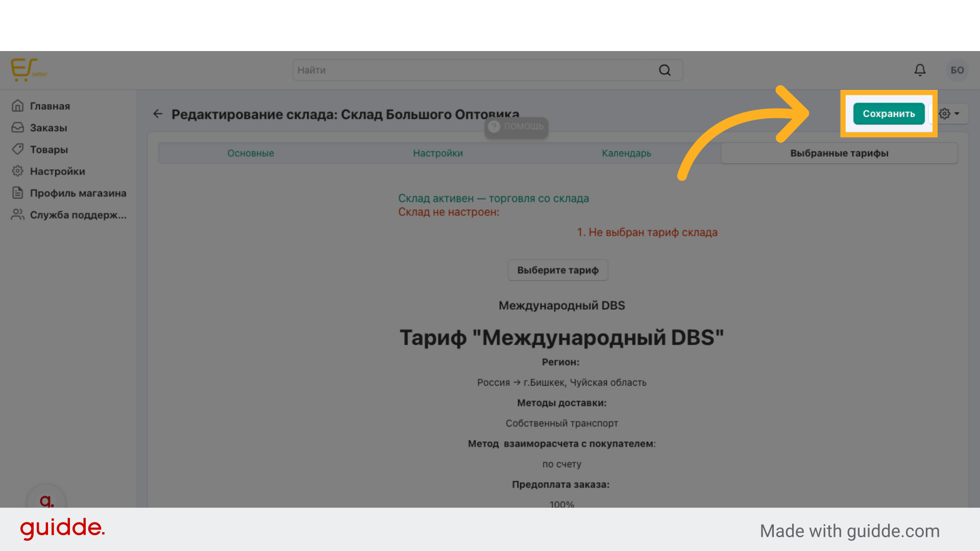This screenshot has width=980, height=551.
Task: Click the back arrow next to Редактирование склада
Action: click(x=158, y=114)
